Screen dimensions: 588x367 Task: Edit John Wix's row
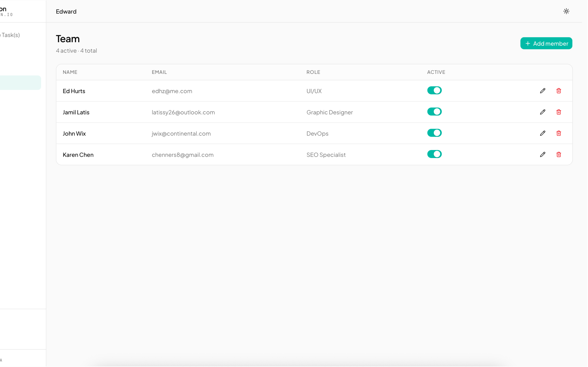point(543,133)
